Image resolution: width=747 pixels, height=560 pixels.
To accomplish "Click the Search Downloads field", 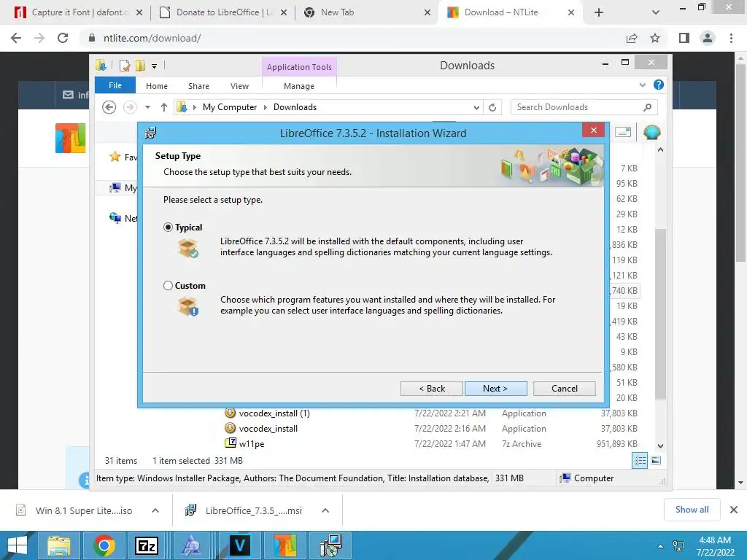I will [x=584, y=107].
